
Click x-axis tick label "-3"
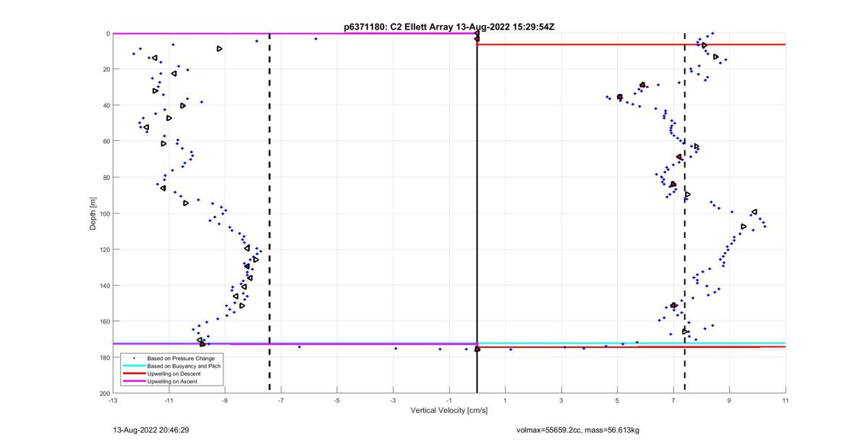tap(393, 400)
